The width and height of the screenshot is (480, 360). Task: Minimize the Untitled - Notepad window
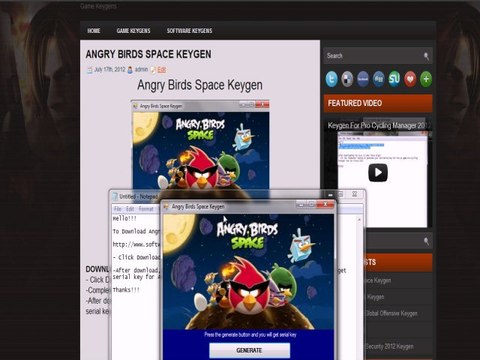pos(330,194)
